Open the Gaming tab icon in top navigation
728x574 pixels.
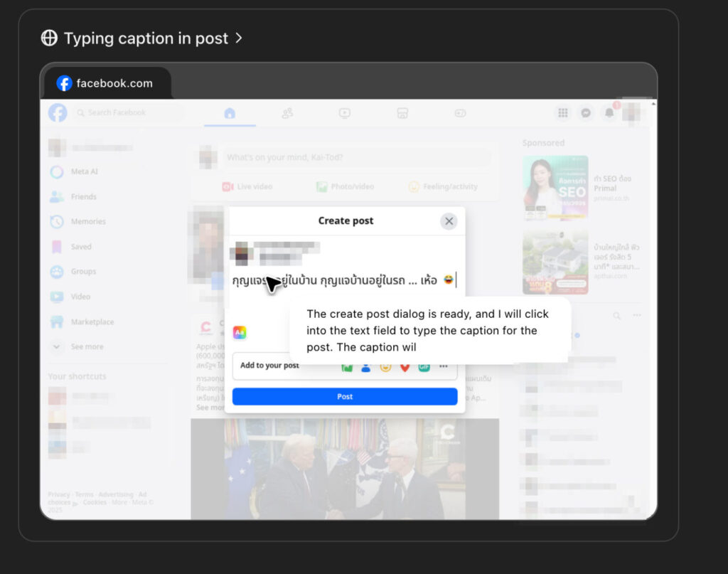(460, 113)
